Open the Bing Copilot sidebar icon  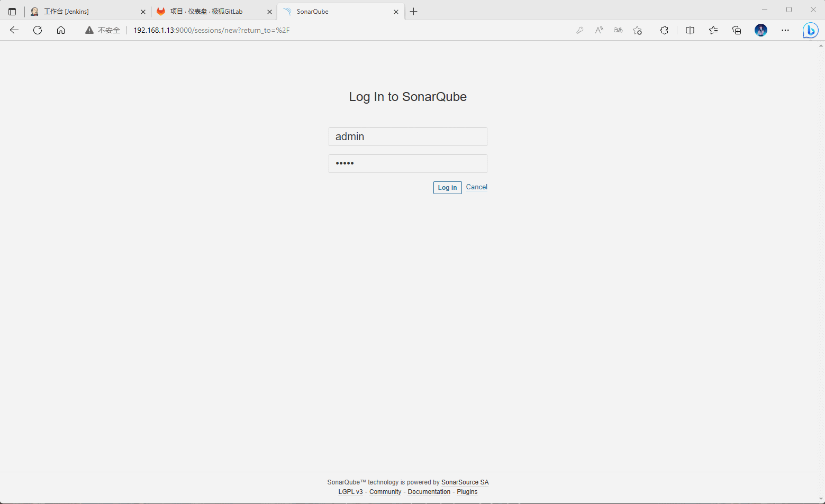tap(810, 30)
